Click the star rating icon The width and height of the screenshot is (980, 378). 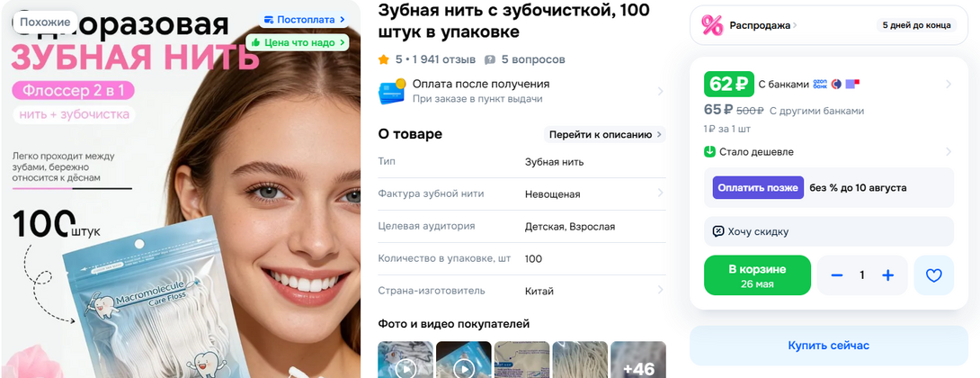(383, 59)
